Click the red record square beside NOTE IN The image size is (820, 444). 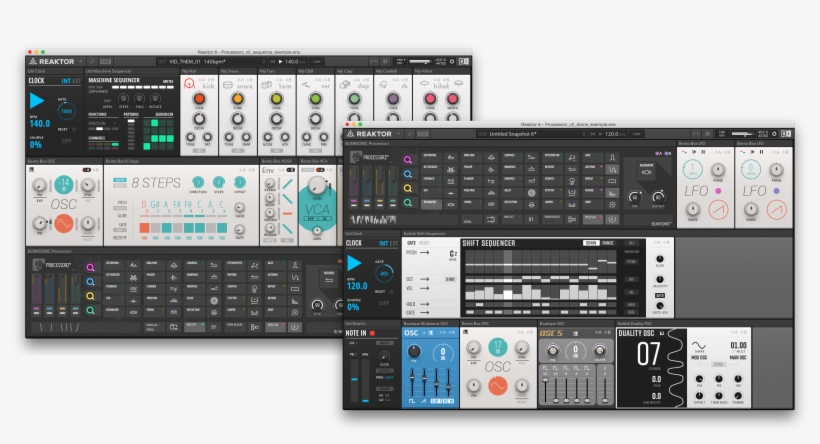point(372,333)
